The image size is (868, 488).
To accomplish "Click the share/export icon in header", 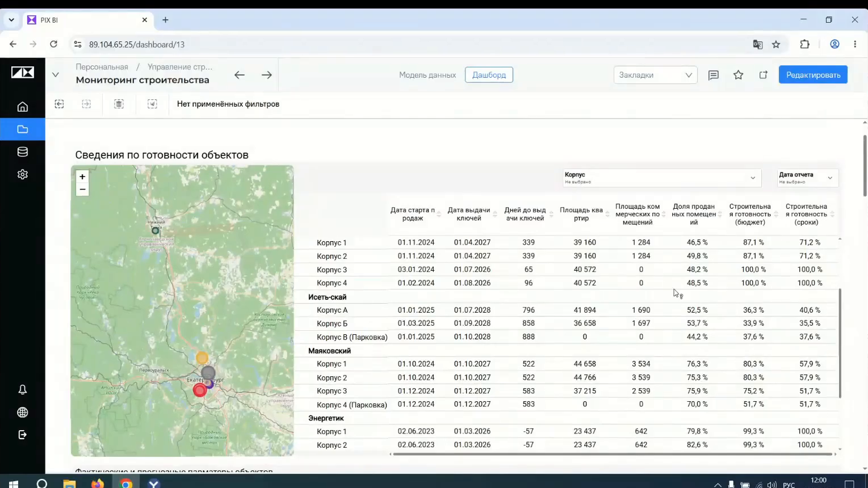I will tap(763, 75).
